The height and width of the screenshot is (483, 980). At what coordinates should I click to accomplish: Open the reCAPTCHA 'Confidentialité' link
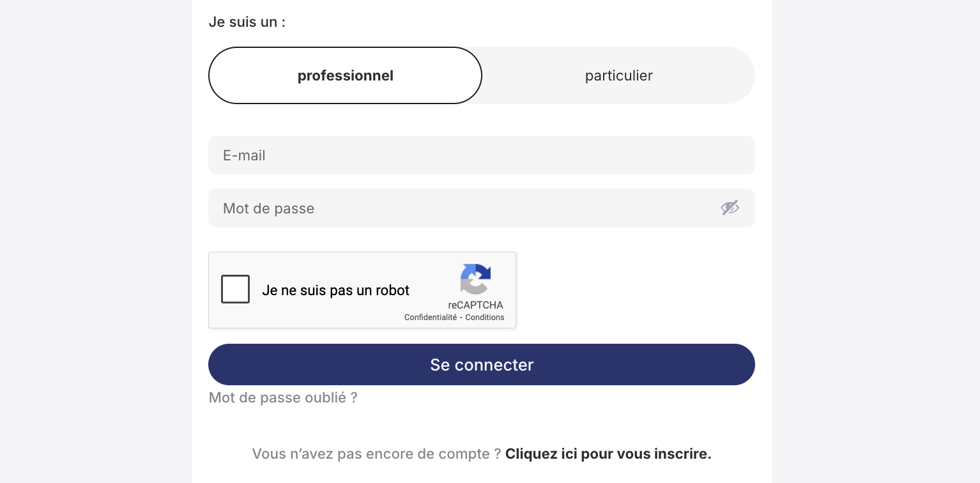[431, 318]
